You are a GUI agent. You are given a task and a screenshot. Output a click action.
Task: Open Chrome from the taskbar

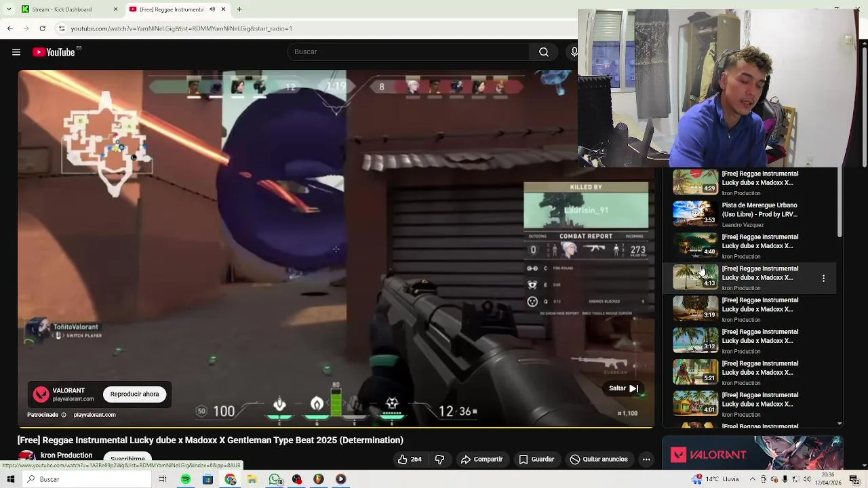click(231, 479)
